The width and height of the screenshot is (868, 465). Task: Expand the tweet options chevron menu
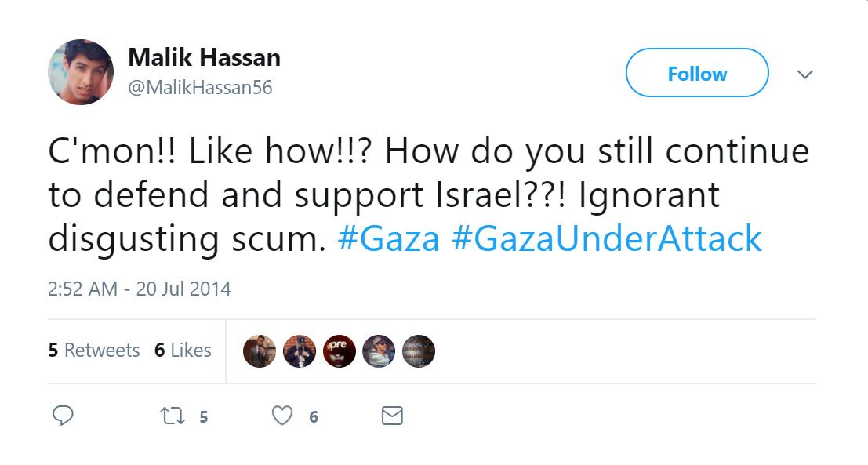point(804,74)
